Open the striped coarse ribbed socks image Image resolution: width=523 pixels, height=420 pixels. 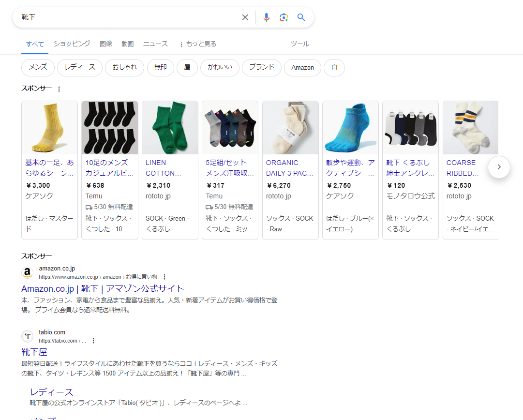click(x=471, y=128)
